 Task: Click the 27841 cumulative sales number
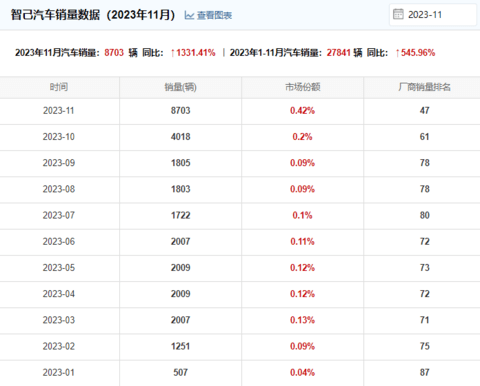(x=339, y=53)
